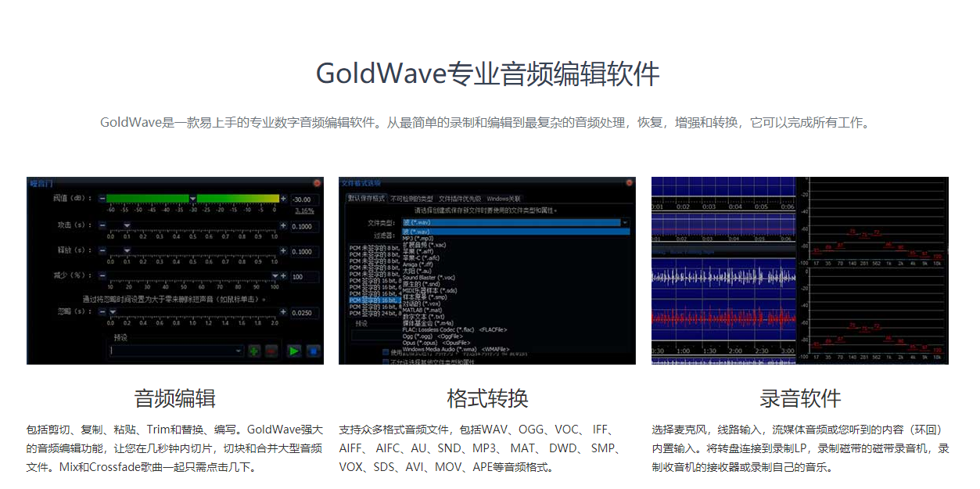Screen dimensions: 980x489
Task: Click the 格式转换 heading
Action: [488, 397]
